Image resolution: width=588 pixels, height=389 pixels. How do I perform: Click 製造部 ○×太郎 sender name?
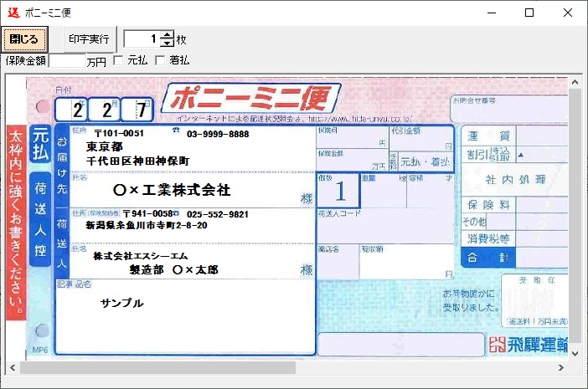(174, 269)
